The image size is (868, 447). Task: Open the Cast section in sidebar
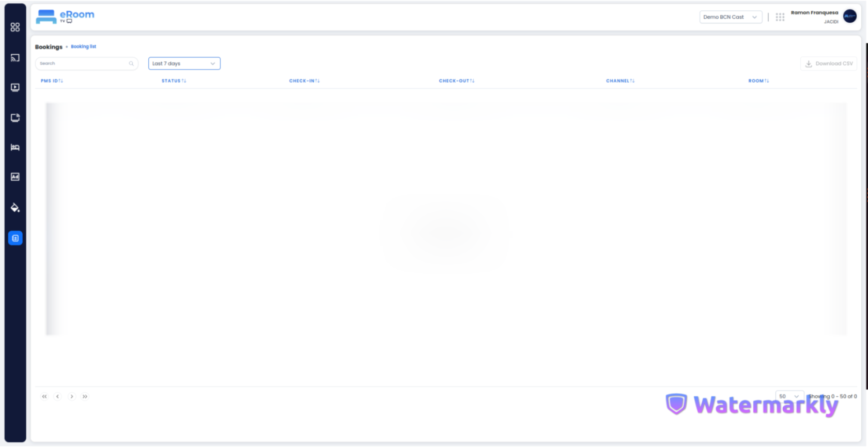[15, 58]
